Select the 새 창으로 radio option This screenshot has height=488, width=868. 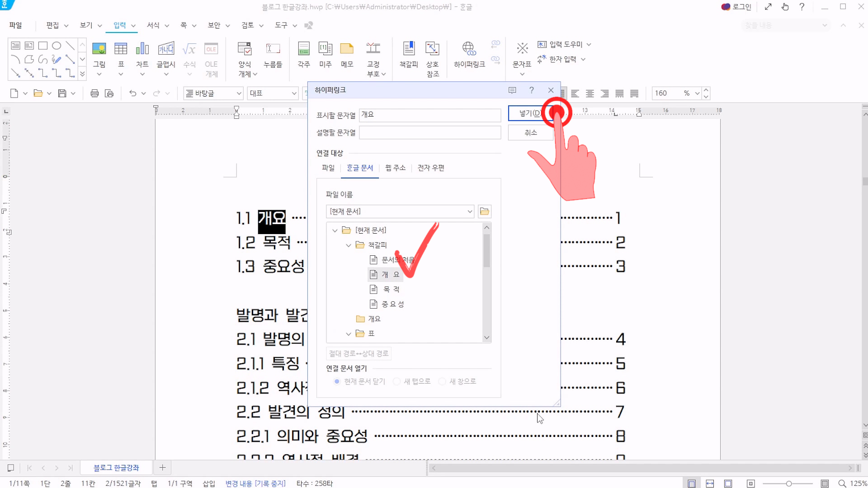pos(442,381)
